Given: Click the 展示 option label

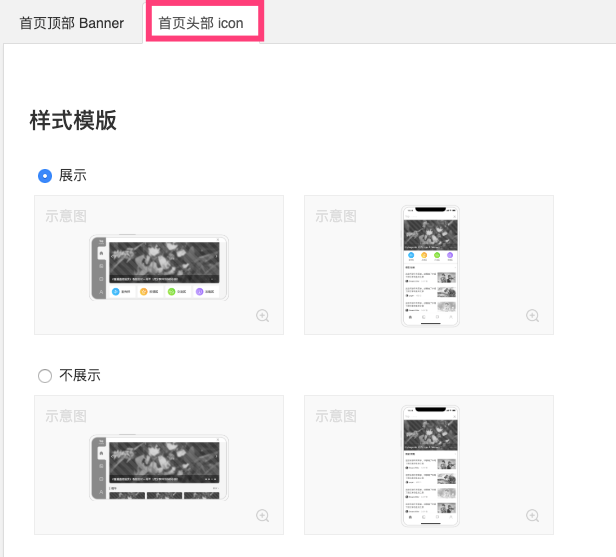Looking at the screenshot, I should tap(73, 175).
